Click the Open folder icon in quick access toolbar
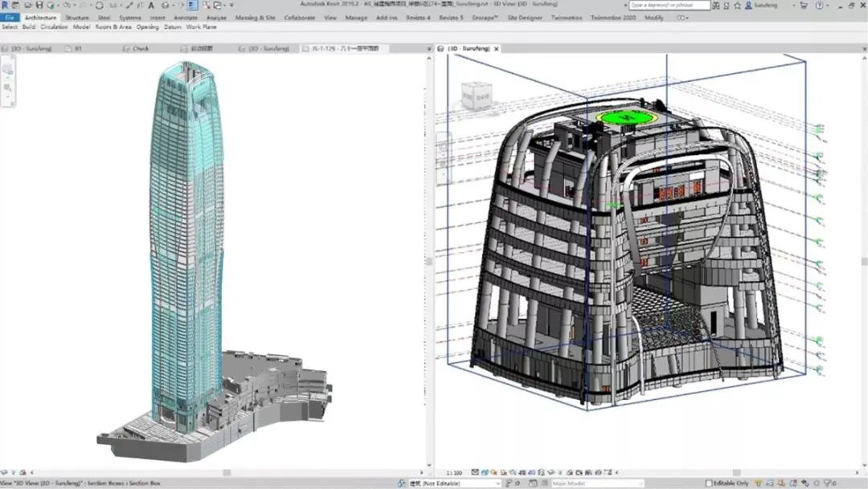This screenshot has height=489, width=868. click(x=27, y=6)
